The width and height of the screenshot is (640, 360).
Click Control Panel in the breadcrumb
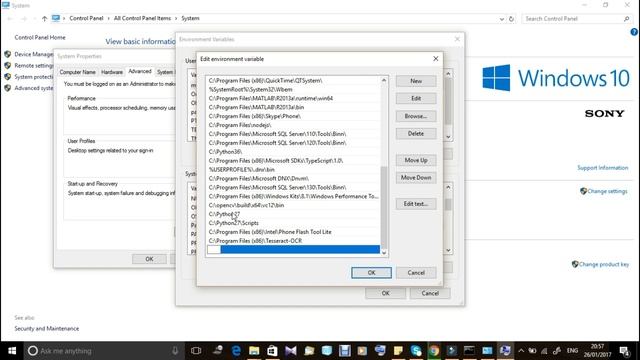coord(86,18)
